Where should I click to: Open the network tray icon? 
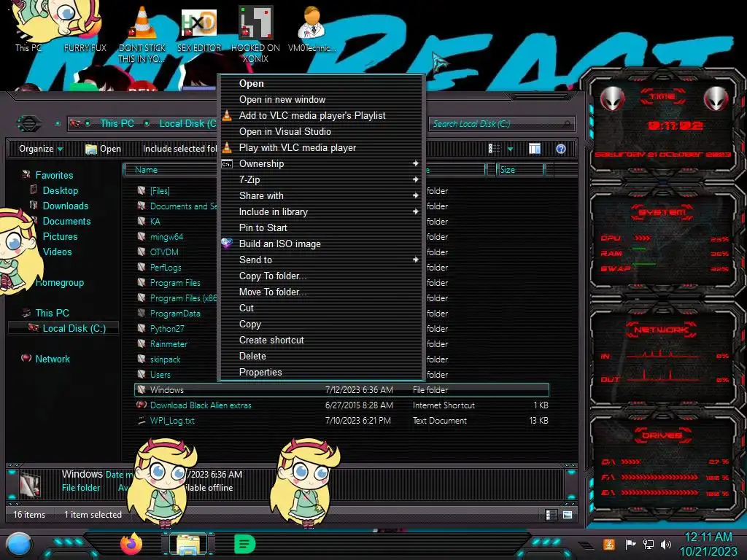pyautogui.click(x=648, y=544)
